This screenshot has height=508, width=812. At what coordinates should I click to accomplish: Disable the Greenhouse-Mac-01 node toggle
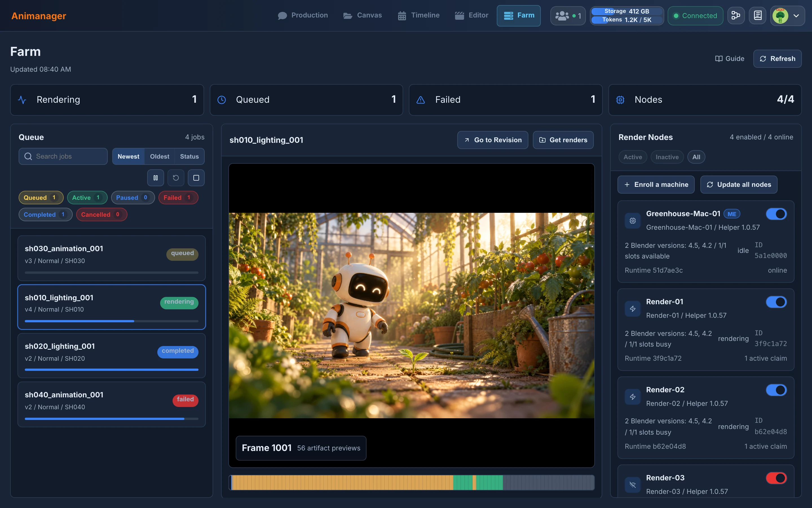click(776, 214)
